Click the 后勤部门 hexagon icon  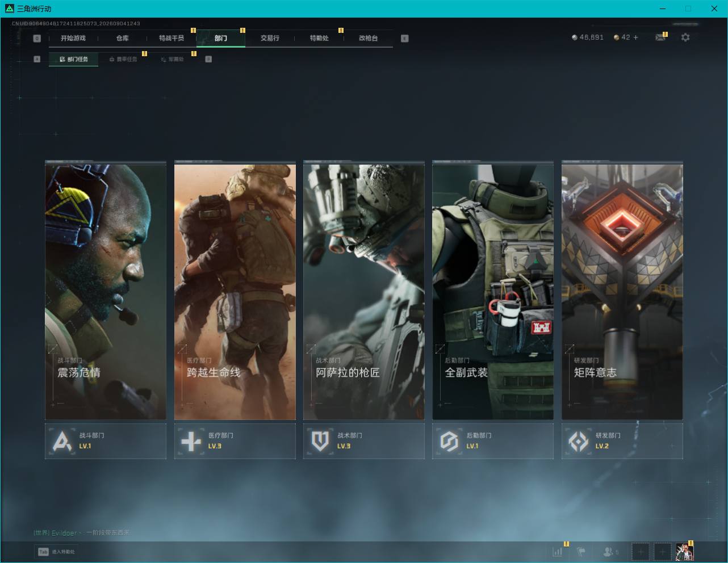click(x=449, y=441)
